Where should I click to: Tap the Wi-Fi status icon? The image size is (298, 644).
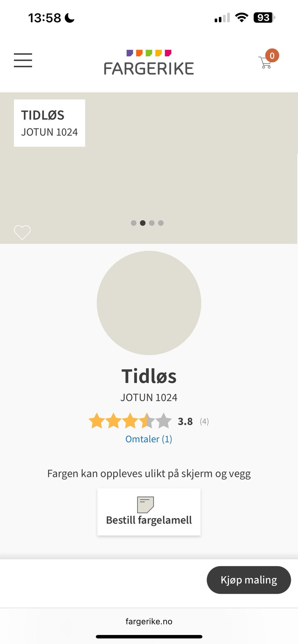pyautogui.click(x=242, y=17)
